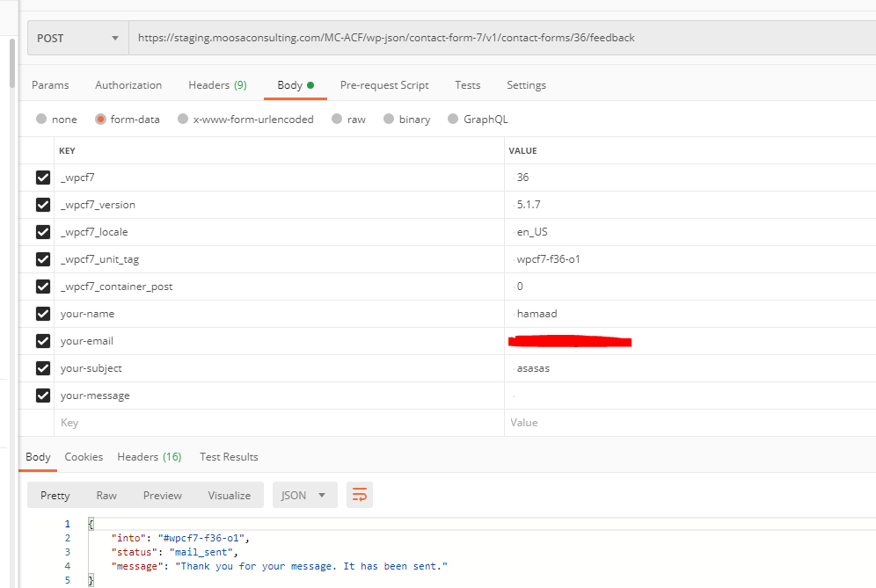Click the wrap lines icon in response toolbar
The width and height of the screenshot is (876, 588).
(x=359, y=496)
